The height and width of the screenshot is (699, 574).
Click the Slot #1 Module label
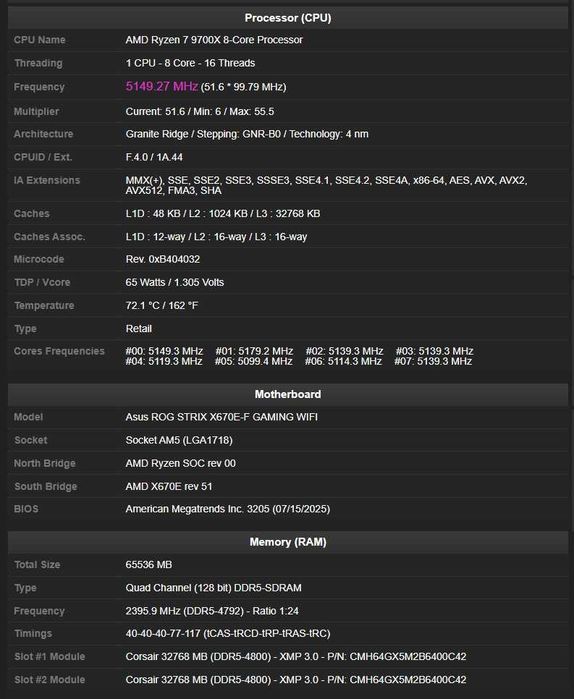coord(49,656)
